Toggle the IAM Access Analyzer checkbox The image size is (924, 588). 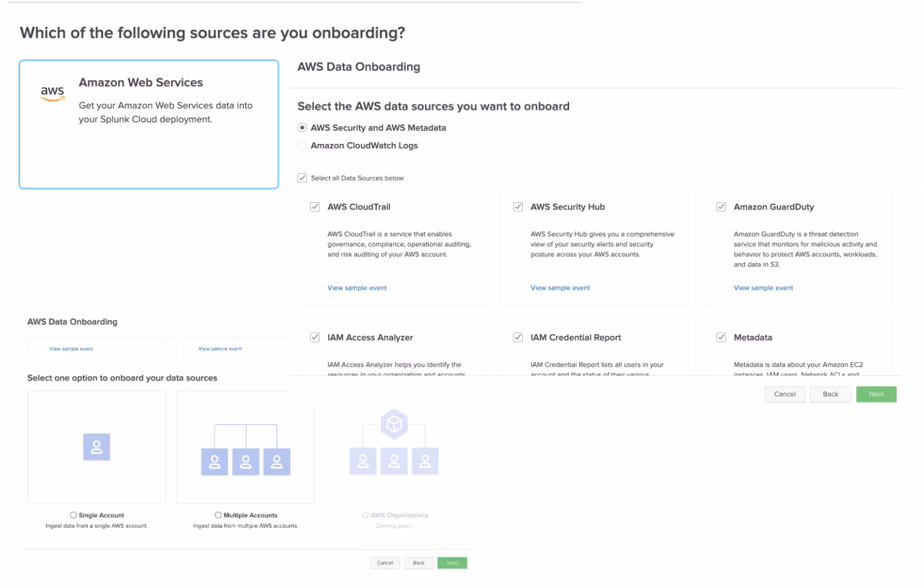click(315, 337)
